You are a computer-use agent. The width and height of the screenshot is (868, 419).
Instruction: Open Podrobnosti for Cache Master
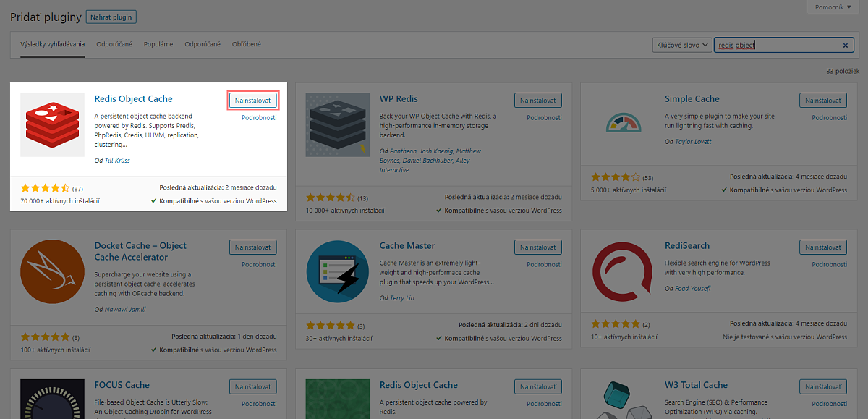[544, 264]
